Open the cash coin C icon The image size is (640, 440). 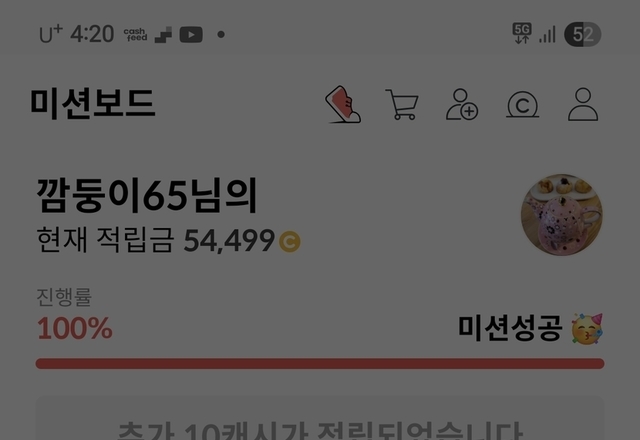[x=522, y=105]
